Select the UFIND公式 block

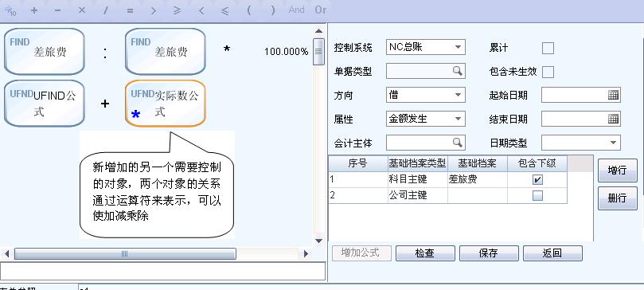pos(45,104)
